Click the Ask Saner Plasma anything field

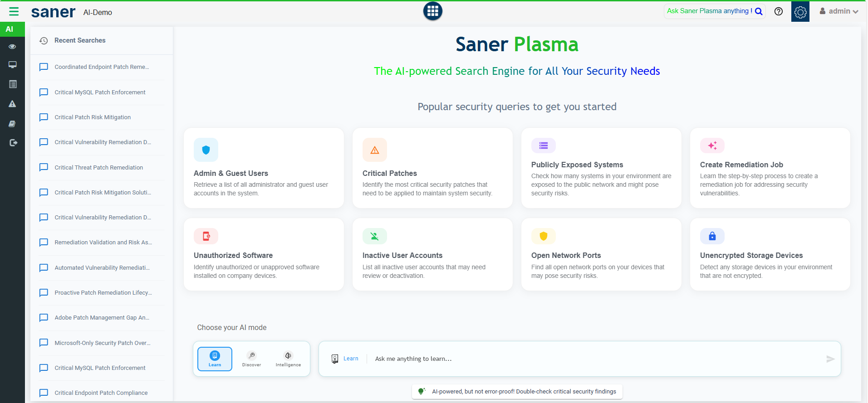pyautogui.click(x=709, y=11)
